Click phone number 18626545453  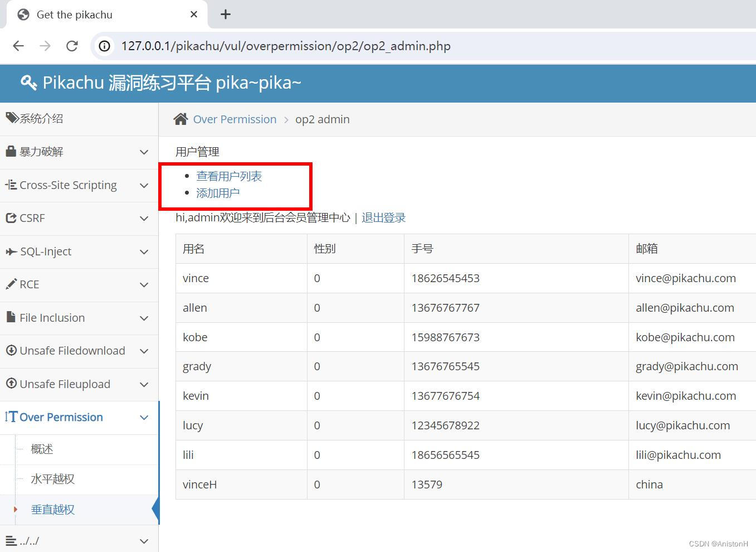445,278
